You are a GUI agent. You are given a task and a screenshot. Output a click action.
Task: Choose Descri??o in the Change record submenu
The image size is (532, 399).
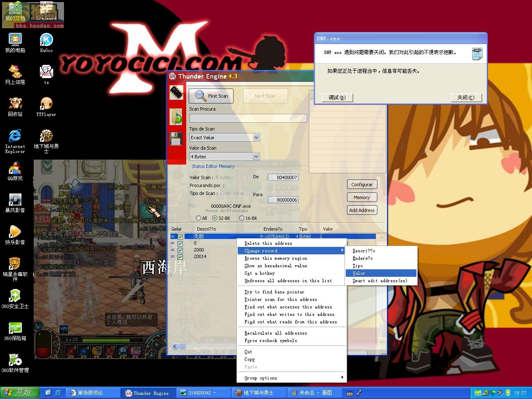(x=381, y=251)
